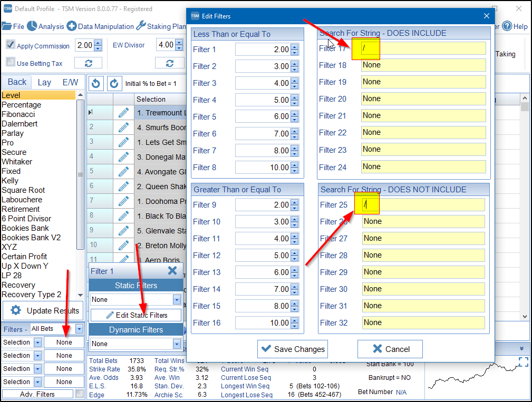The width and height of the screenshot is (532, 402).
Task: Click the Save Changes button
Action: (292, 349)
